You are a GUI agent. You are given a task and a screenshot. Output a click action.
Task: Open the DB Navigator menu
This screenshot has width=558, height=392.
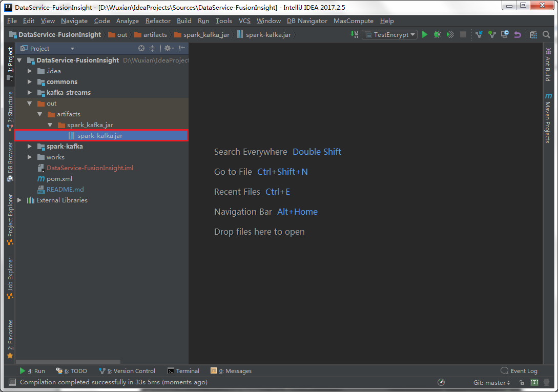tap(307, 20)
